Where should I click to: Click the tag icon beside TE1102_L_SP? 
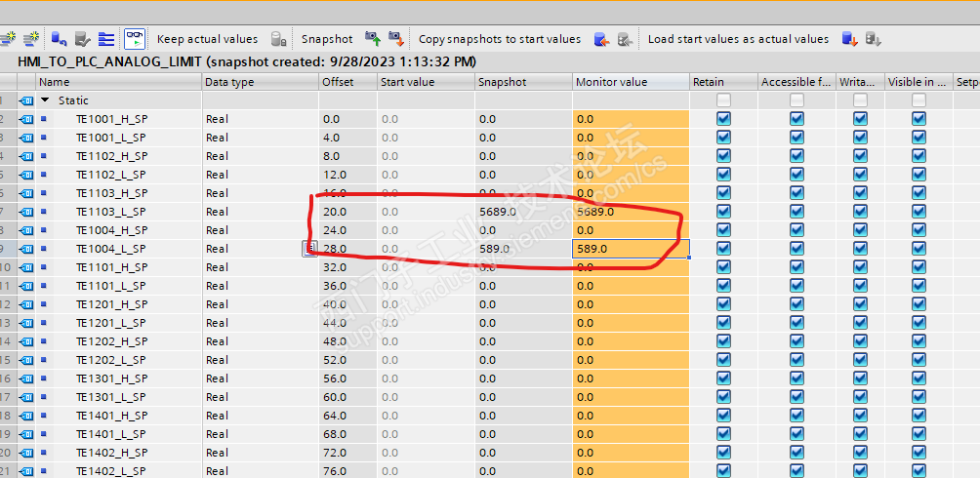tap(26, 175)
